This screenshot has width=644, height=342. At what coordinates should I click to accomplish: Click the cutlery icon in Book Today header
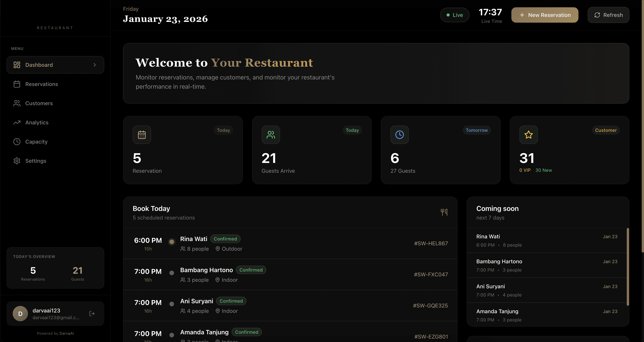tap(444, 211)
